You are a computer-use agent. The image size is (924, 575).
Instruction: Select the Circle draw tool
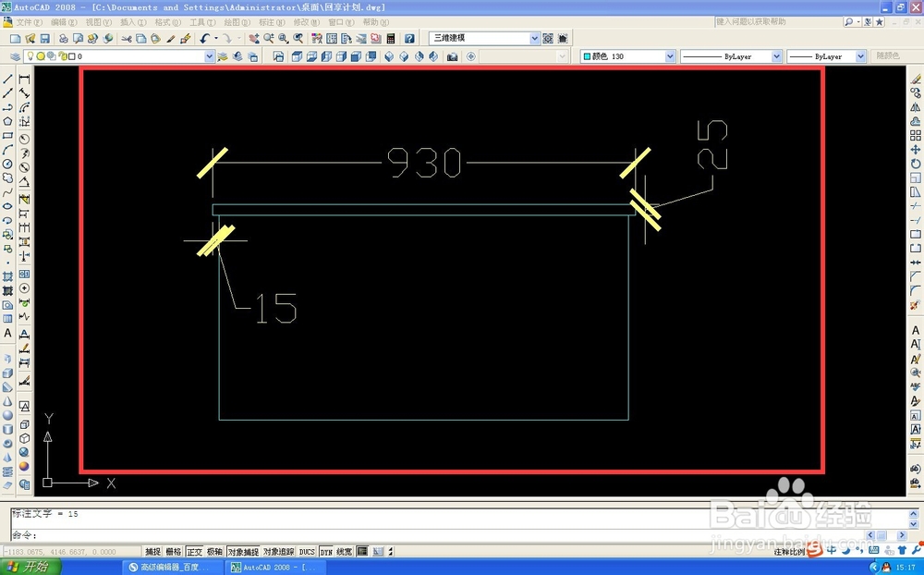(x=7, y=164)
